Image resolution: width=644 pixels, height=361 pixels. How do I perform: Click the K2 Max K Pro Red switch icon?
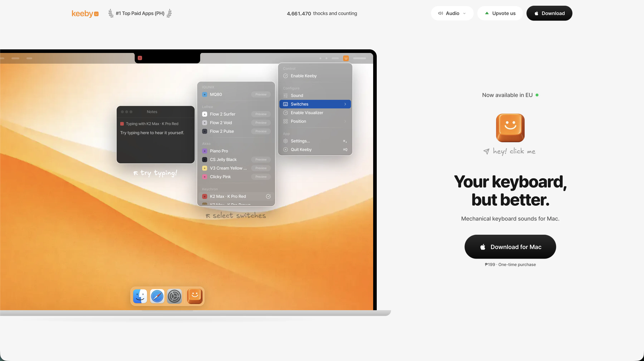point(204,196)
